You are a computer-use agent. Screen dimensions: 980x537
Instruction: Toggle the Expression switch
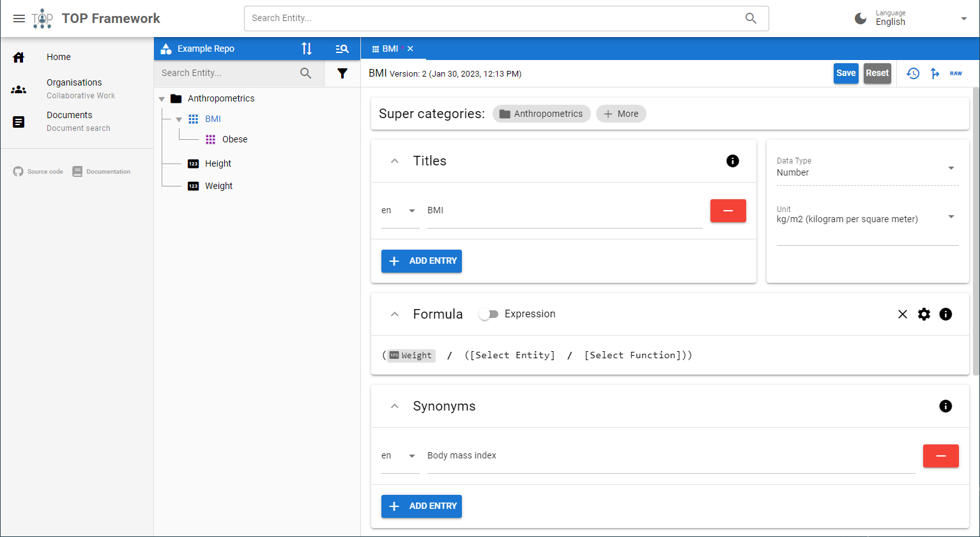489,314
